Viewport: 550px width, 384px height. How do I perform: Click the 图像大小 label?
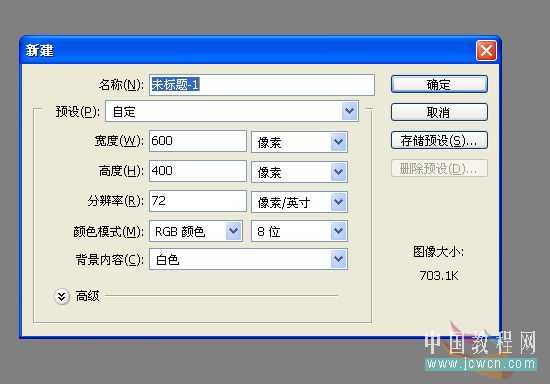[x=438, y=251]
